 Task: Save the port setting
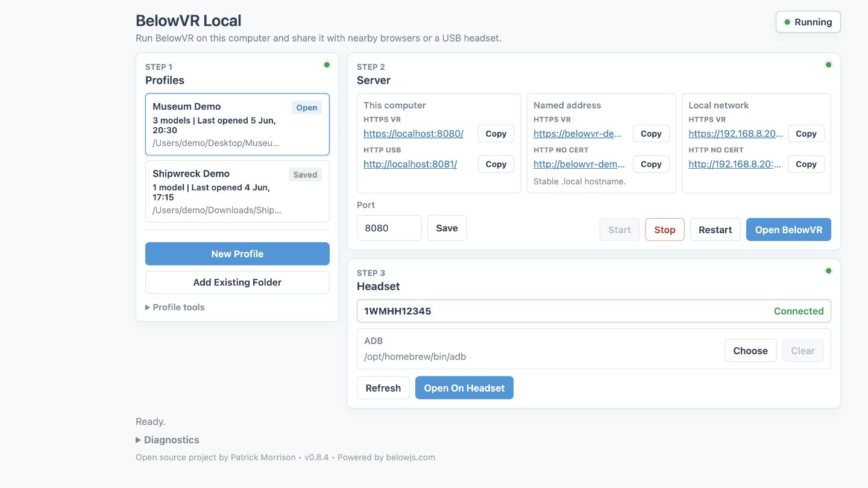point(447,228)
